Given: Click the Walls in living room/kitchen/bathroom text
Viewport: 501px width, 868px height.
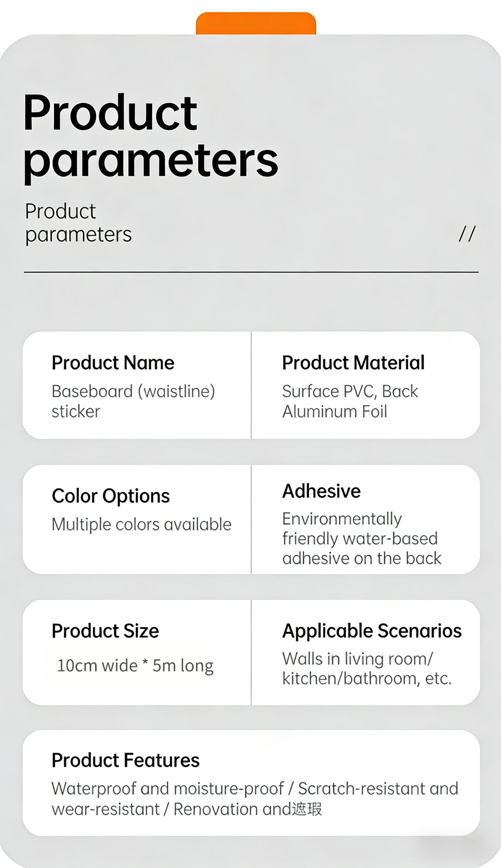Looking at the screenshot, I should (367, 668).
